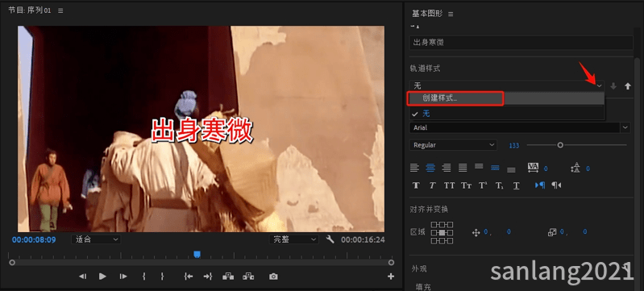Viewport: 644px width, 291px height.
Task: Click the leading spacing icon
Action: coord(575,168)
